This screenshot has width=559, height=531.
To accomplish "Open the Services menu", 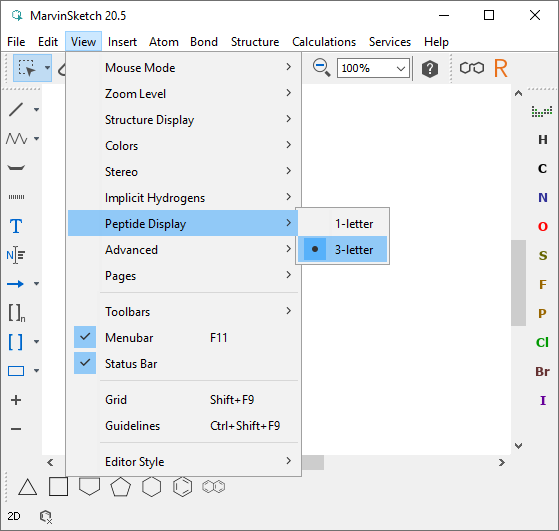I will coord(390,42).
